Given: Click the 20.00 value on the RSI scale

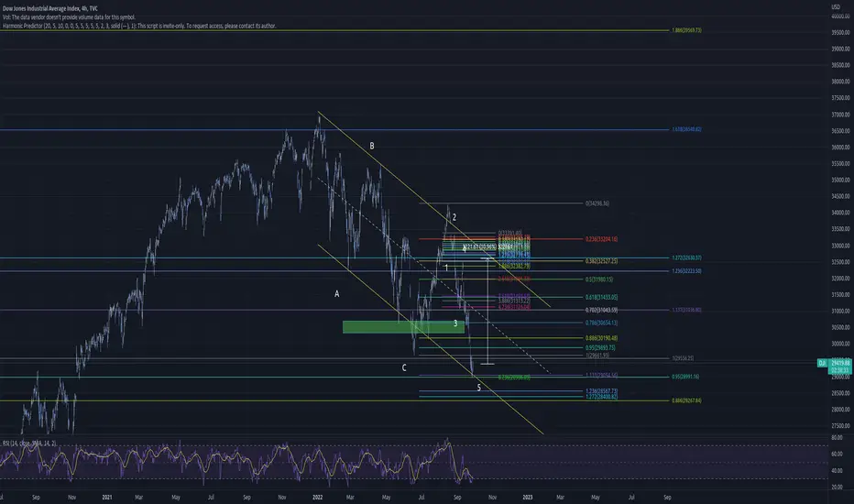Looking at the screenshot, I should [x=837, y=488].
